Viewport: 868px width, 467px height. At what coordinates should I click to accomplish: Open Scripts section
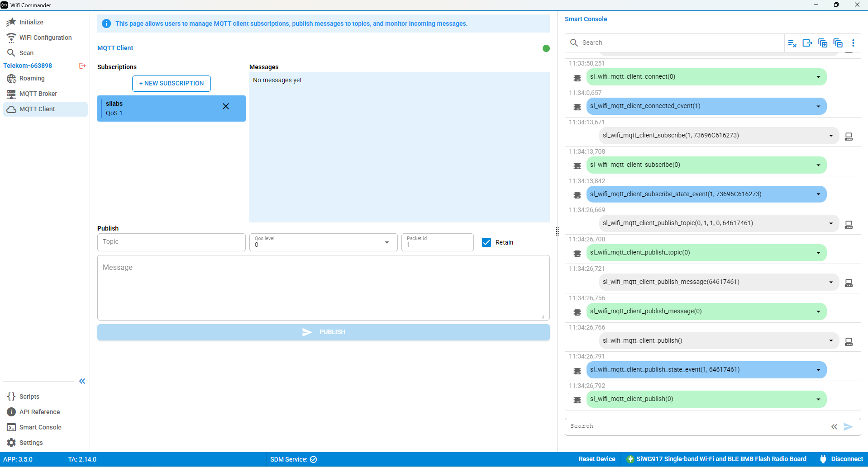coord(45,396)
